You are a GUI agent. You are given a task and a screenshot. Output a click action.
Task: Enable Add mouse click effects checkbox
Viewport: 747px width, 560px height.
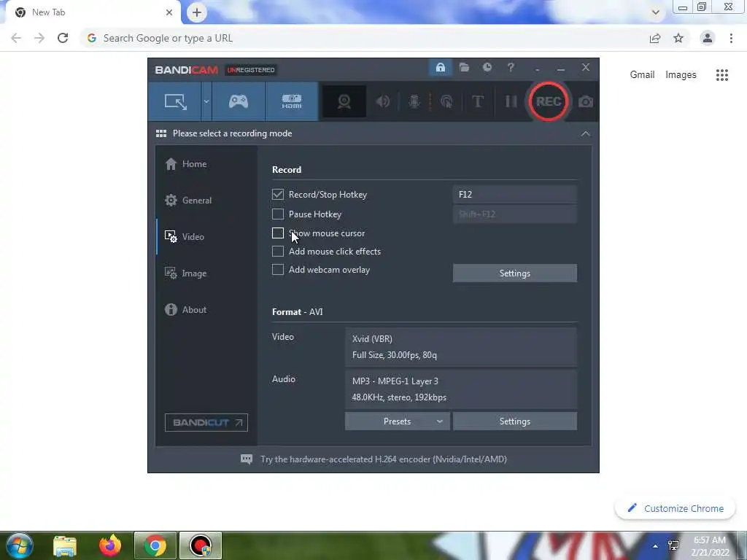click(x=278, y=251)
